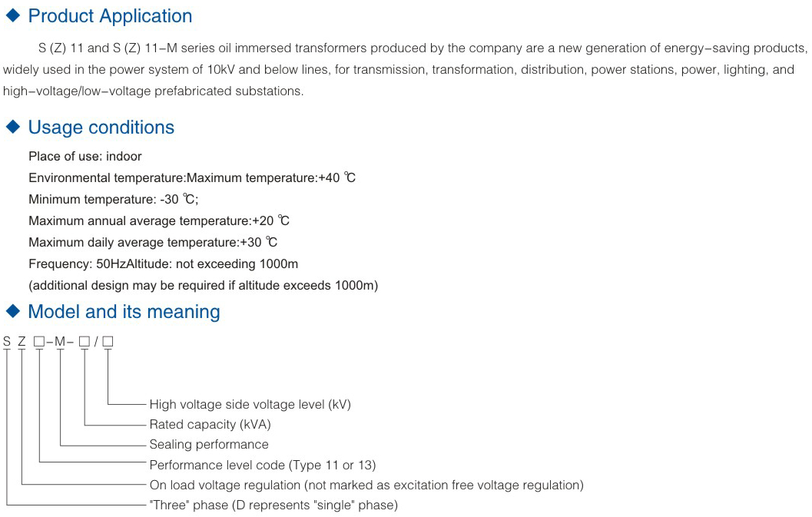Click the letter Z in the model code
Image resolution: width=812 pixels, height=517 pixels.
tap(22, 341)
